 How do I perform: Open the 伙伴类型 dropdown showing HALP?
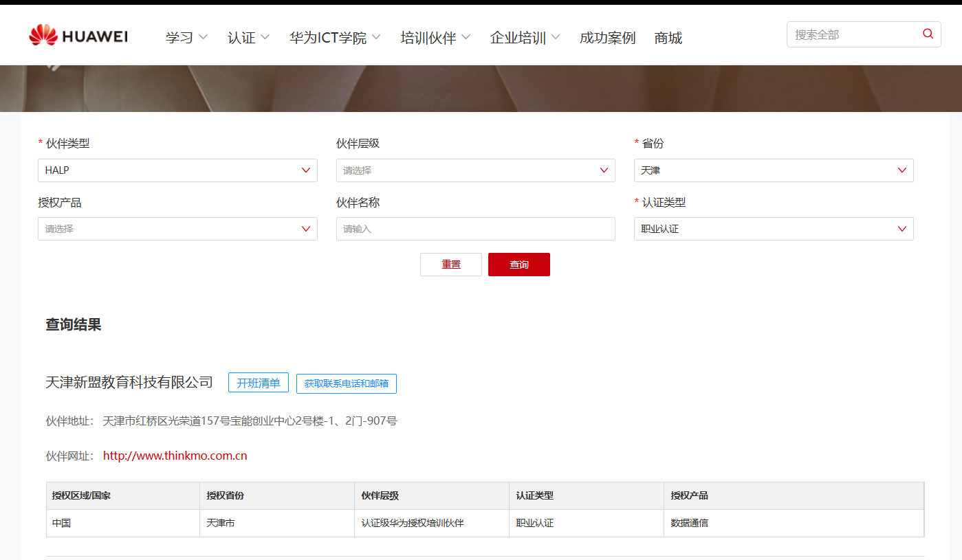pos(177,170)
